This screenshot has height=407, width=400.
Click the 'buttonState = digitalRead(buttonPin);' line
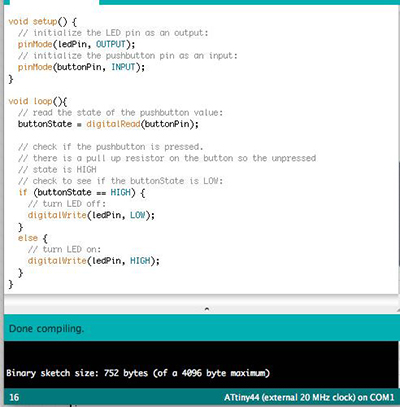tap(108, 124)
